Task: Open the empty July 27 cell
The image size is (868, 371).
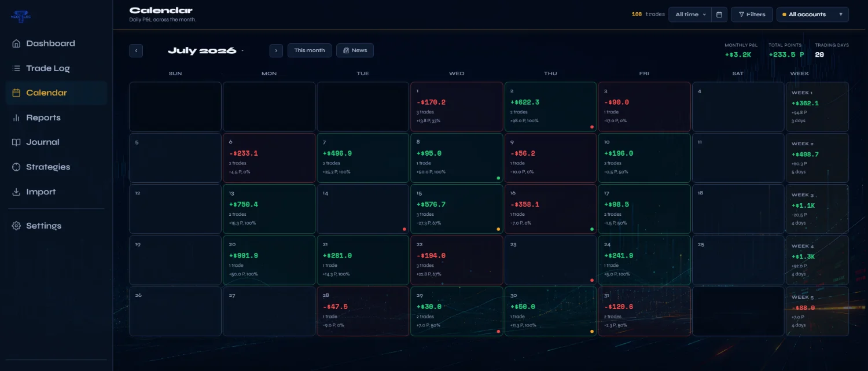Action: pyautogui.click(x=269, y=311)
